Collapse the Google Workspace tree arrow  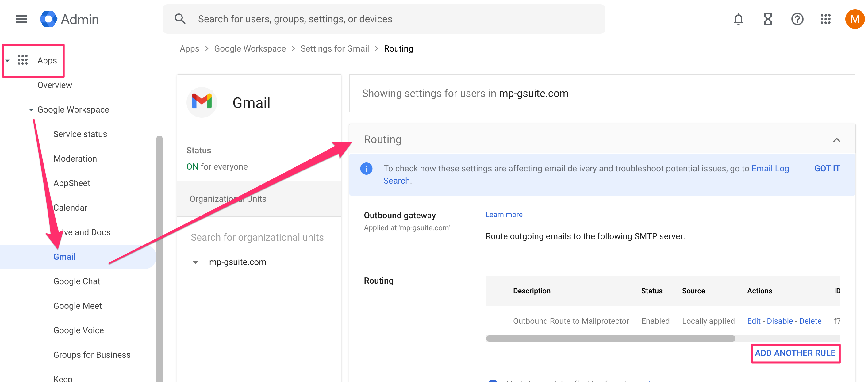(x=31, y=110)
